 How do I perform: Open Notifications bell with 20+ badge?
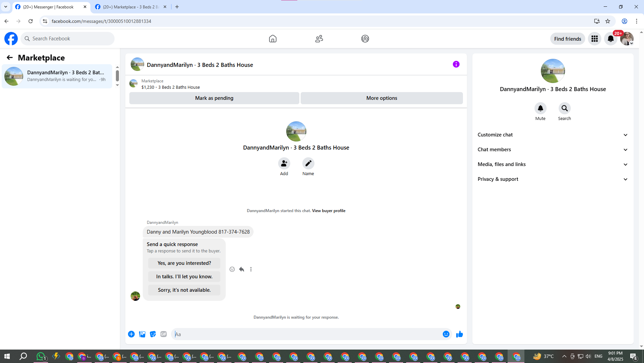click(x=611, y=39)
